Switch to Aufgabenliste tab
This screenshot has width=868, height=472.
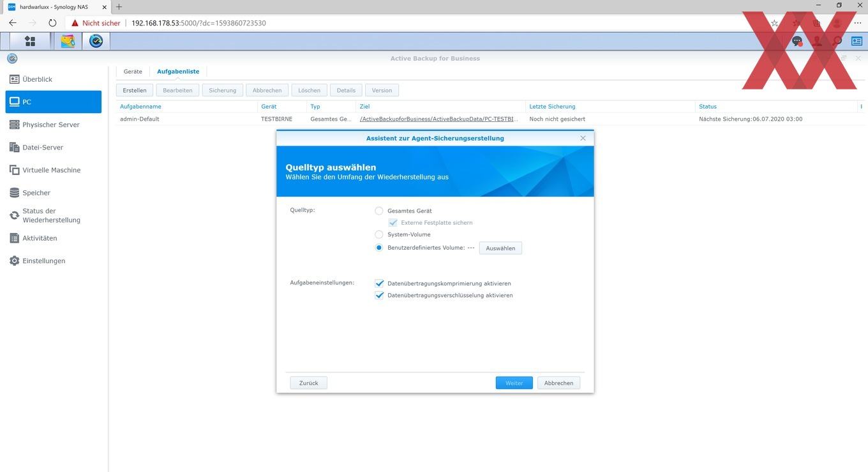pyautogui.click(x=178, y=72)
